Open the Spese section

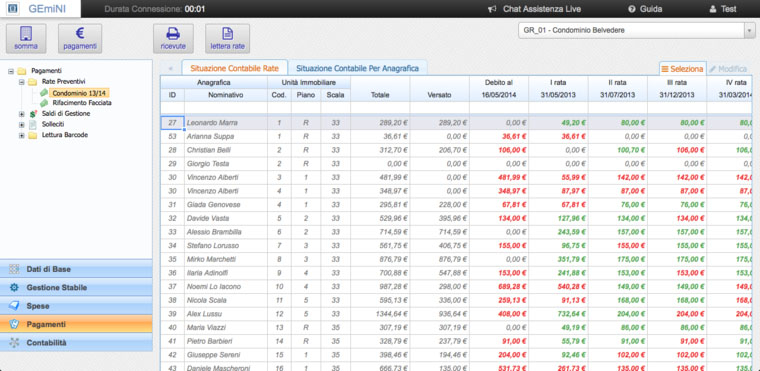pos(76,306)
